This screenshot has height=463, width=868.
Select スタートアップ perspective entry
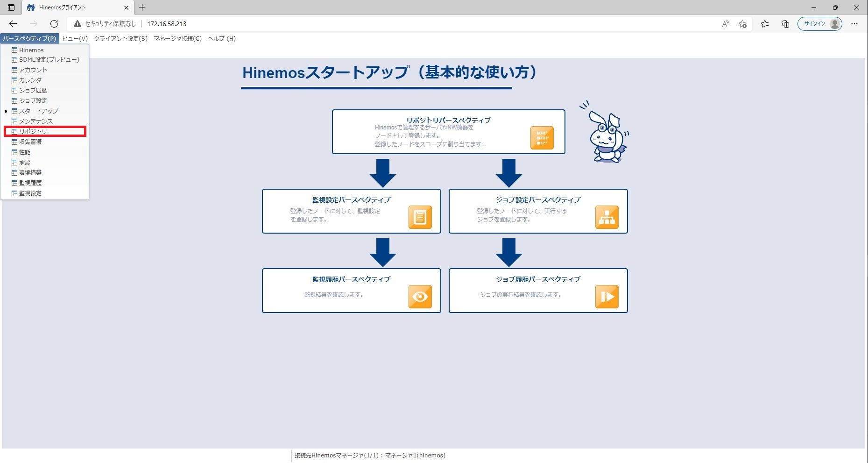pos(45,111)
